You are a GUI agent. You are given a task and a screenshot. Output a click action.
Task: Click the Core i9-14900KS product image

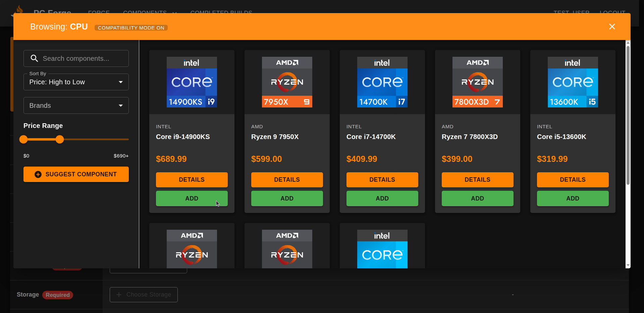pyautogui.click(x=192, y=82)
